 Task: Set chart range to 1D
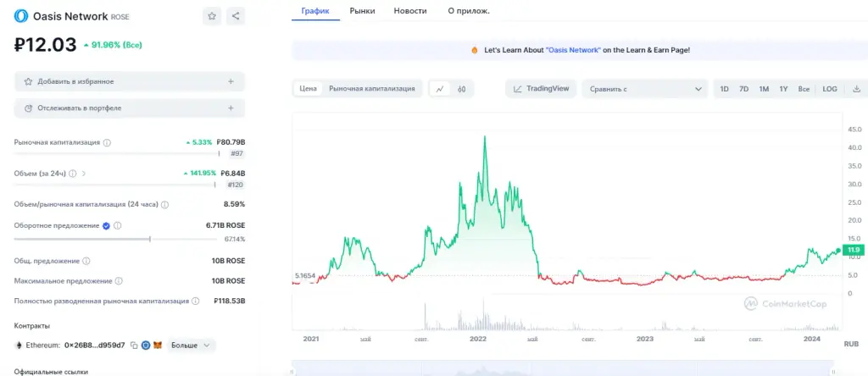pyautogui.click(x=724, y=88)
